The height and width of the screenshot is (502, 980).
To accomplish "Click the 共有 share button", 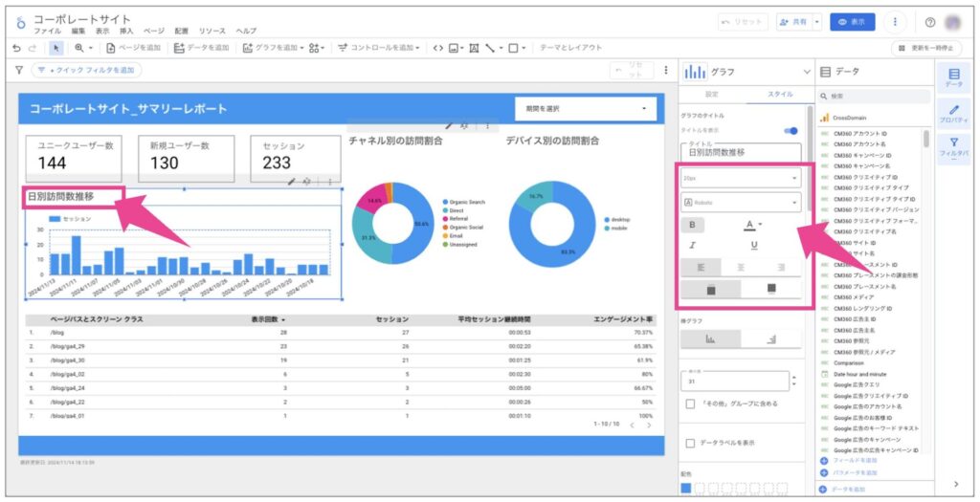I will (794, 22).
